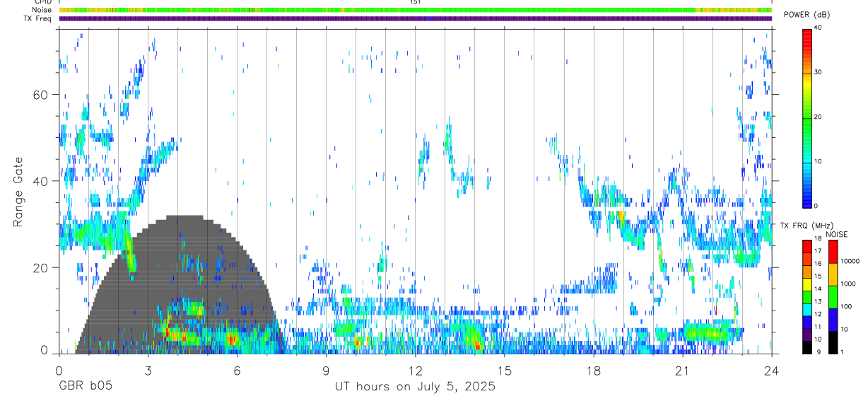This screenshot has height=401, width=868.
Task: Click power scale value '40'
Action: pos(819,28)
